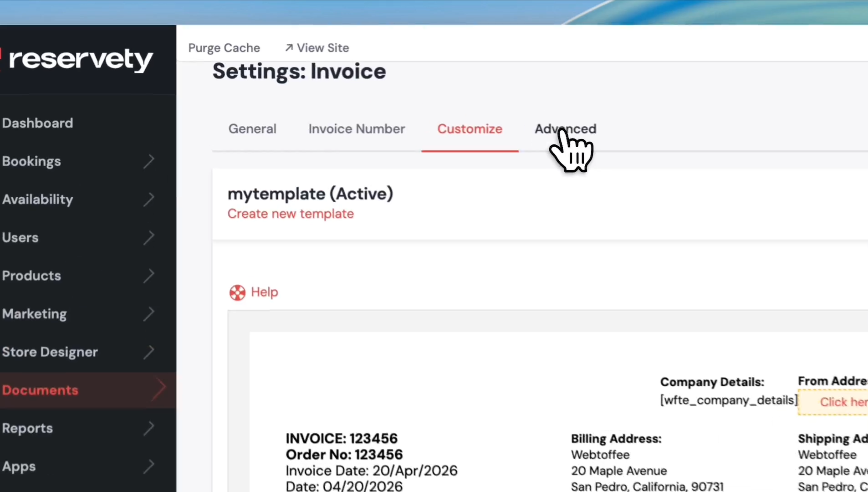868x492 pixels.
Task: Expand Store Designer chevron
Action: [x=149, y=352]
